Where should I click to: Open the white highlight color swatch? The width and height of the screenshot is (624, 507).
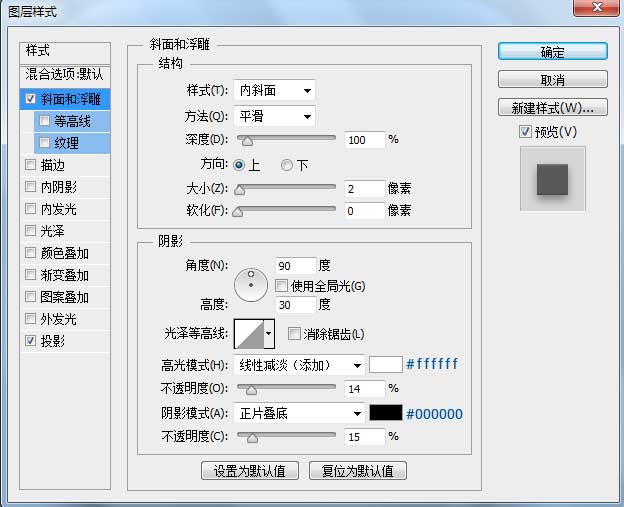point(386,364)
